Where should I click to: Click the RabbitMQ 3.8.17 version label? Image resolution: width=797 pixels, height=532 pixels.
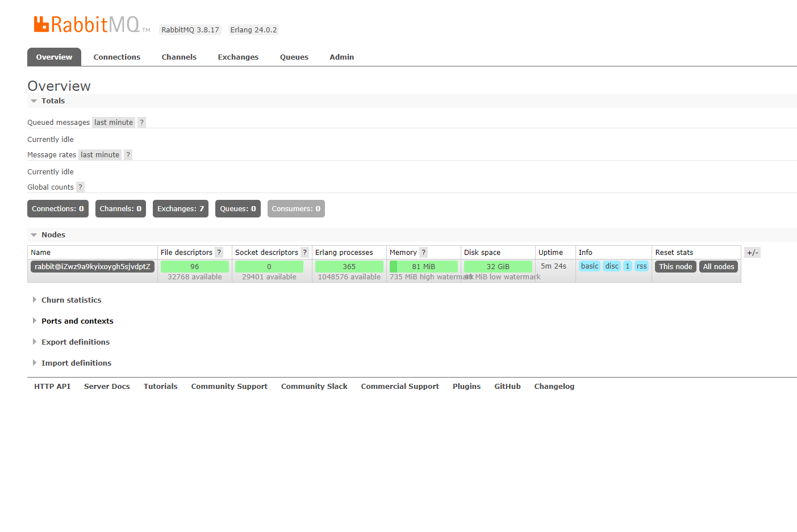tap(190, 30)
